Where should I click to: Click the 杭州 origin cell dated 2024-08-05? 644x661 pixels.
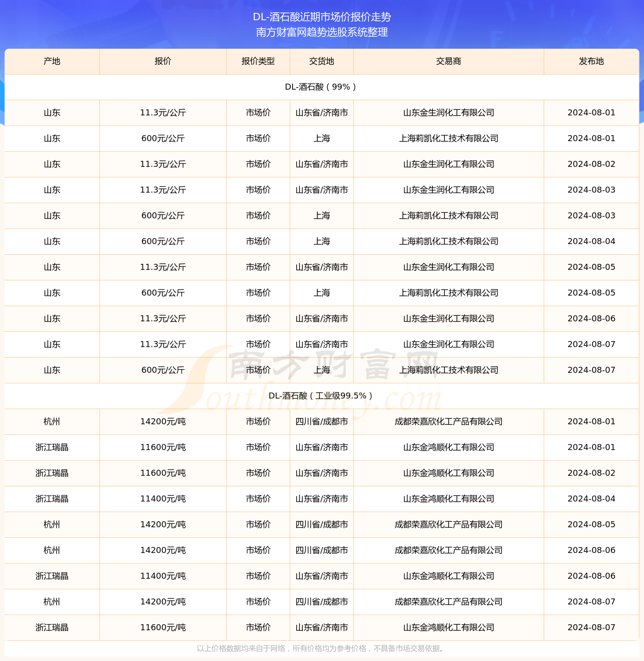[52, 524]
